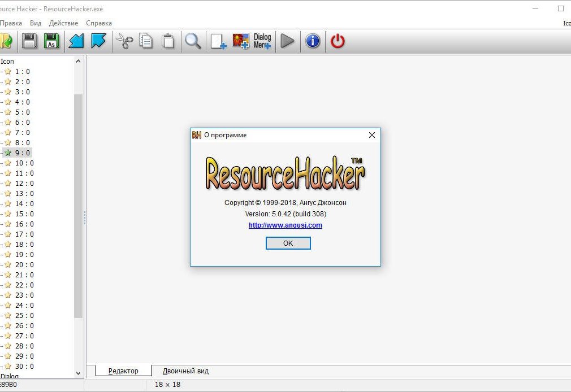571x392 pixels.
Task: Click the Dialog Menu toolbar icon
Action: click(262, 41)
